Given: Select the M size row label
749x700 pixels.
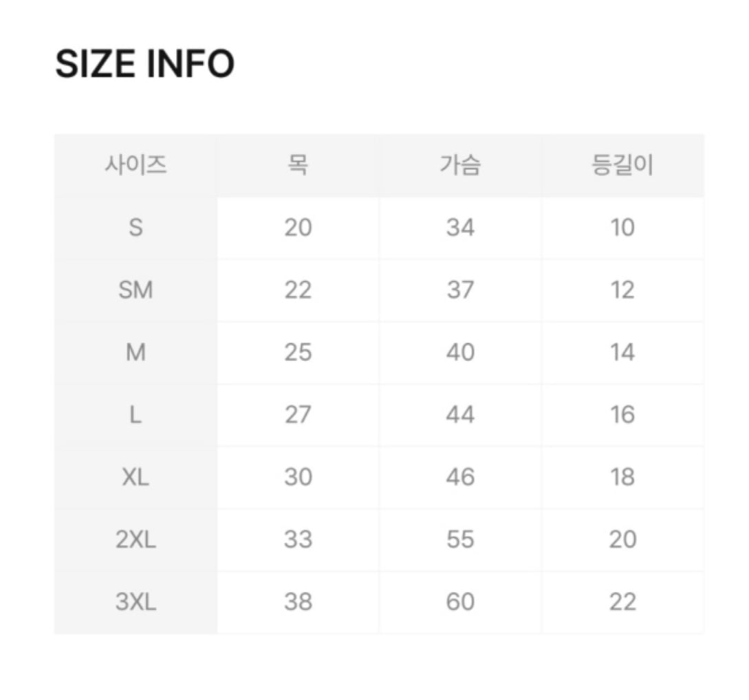Looking at the screenshot, I should (135, 353).
